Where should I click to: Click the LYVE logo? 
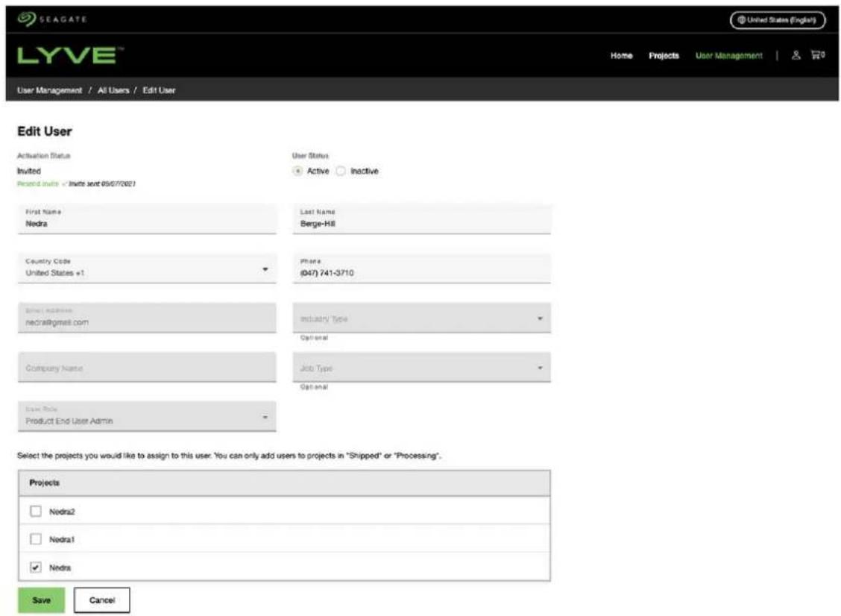pos(70,55)
